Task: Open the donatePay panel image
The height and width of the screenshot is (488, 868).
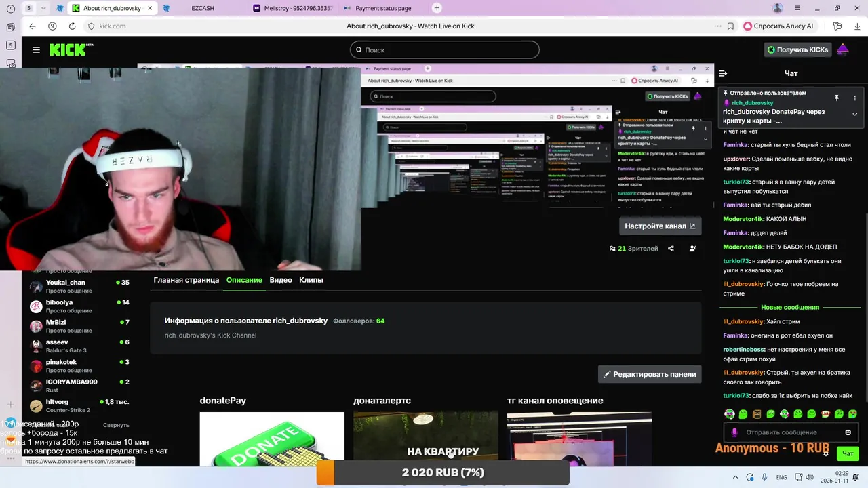Action: (272, 439)
